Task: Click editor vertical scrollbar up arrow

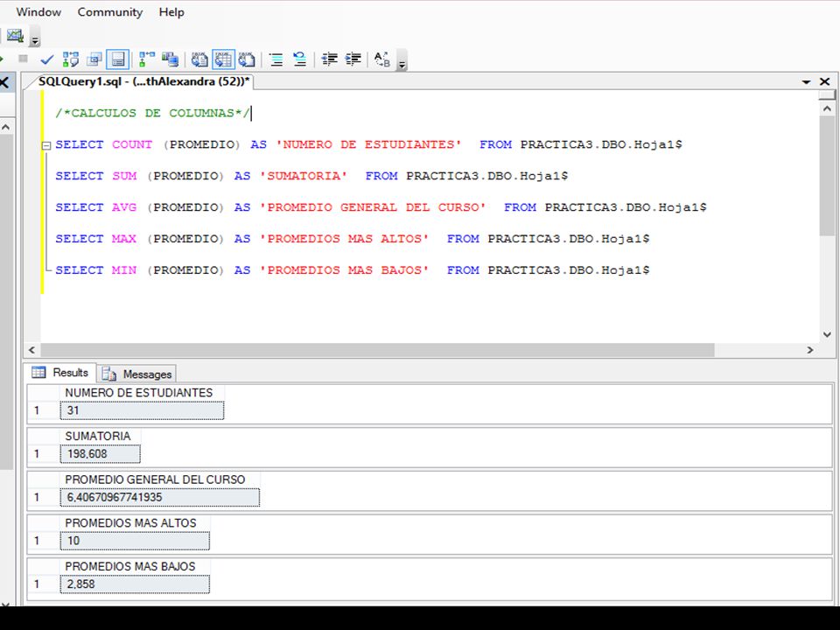Action: 827,108
